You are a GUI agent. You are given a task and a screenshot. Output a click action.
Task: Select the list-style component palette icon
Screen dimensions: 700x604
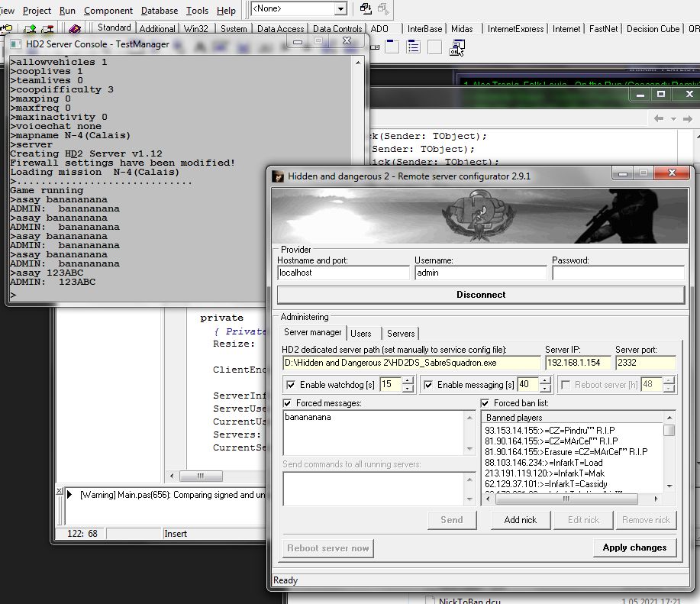tap(413, 47)
